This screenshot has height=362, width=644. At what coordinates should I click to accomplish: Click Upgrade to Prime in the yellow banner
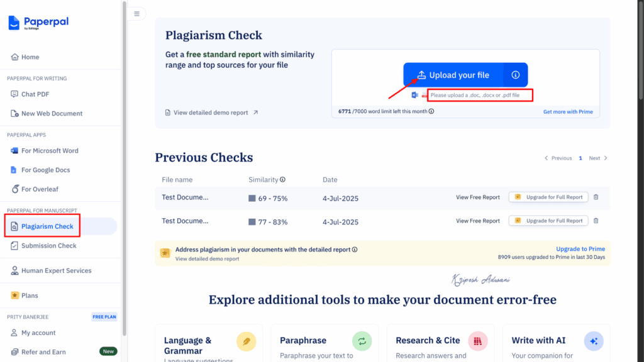click(580, 249)
